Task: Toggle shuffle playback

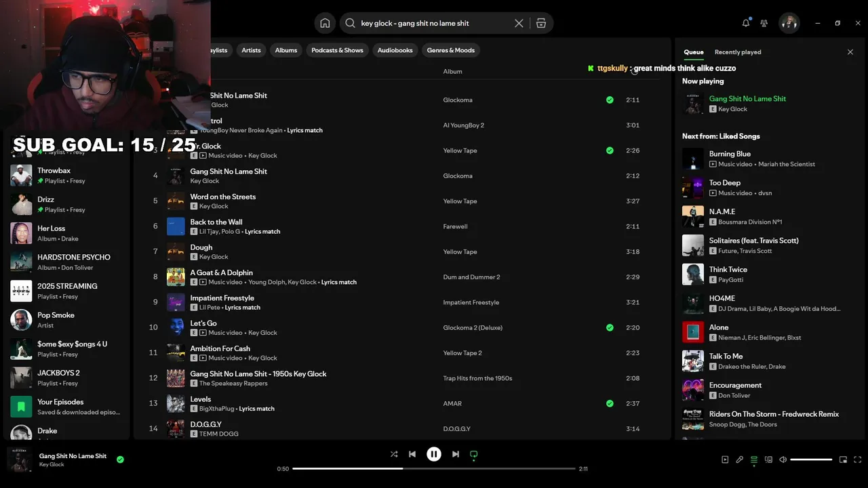Action: (394, 454)
